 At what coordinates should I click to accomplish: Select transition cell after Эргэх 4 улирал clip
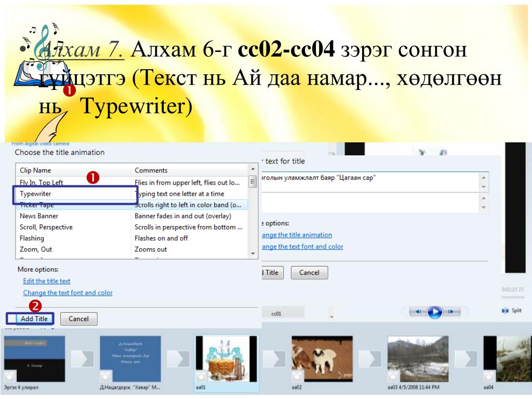point(83,359)
